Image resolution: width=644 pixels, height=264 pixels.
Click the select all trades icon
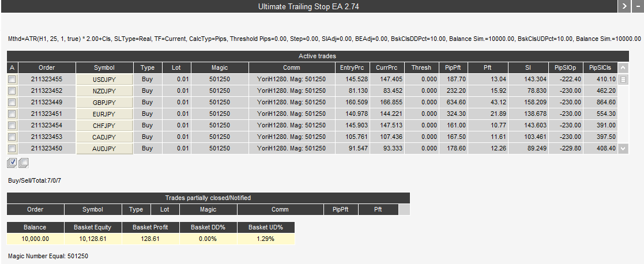[x=12, y=162]
